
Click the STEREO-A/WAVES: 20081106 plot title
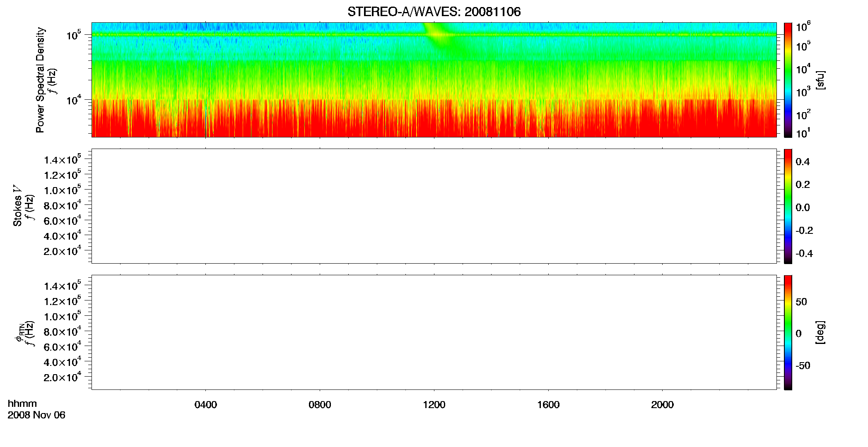[x=434, y=12]
